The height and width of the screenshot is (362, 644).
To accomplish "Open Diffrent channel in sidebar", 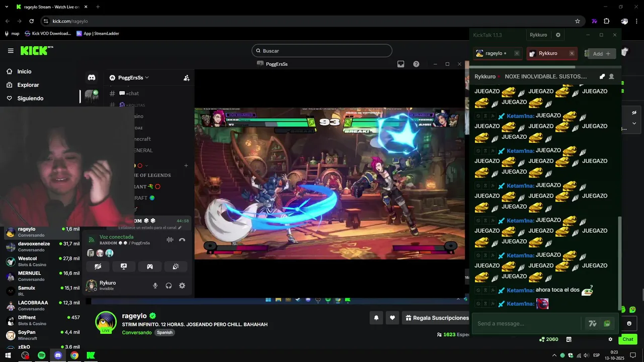I will click(x=42, y=320).
